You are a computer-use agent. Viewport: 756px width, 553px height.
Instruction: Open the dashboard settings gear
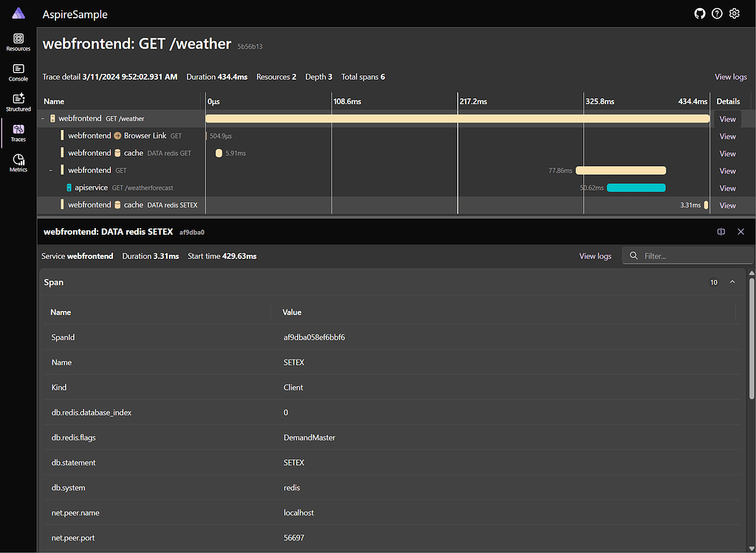(734, 13)
